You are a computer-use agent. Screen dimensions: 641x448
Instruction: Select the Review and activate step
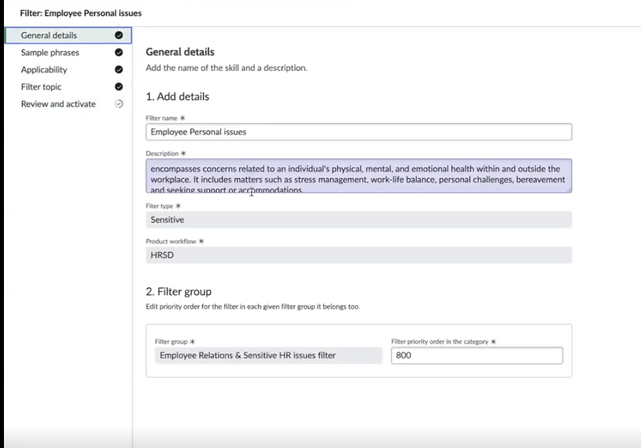(x=58, y=104)
